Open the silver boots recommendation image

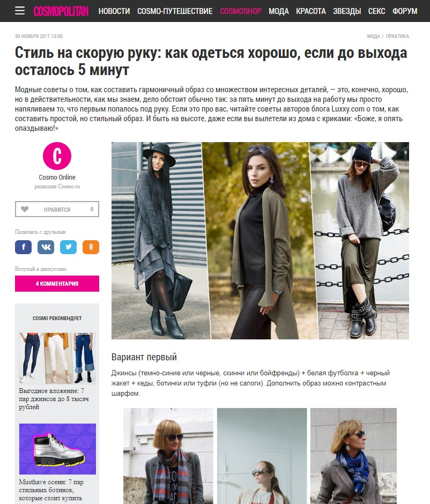[57, 449]
